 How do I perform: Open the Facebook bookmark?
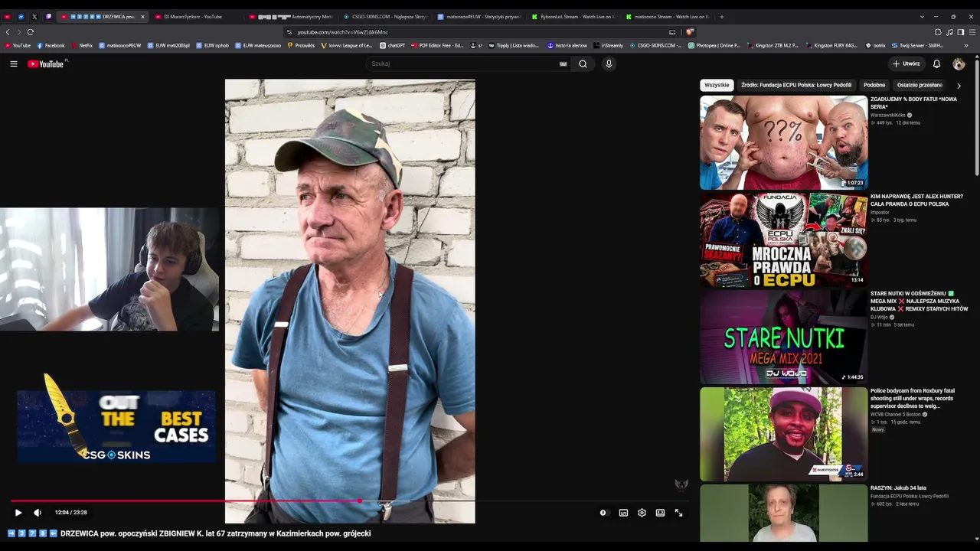(x=51, y=45)
